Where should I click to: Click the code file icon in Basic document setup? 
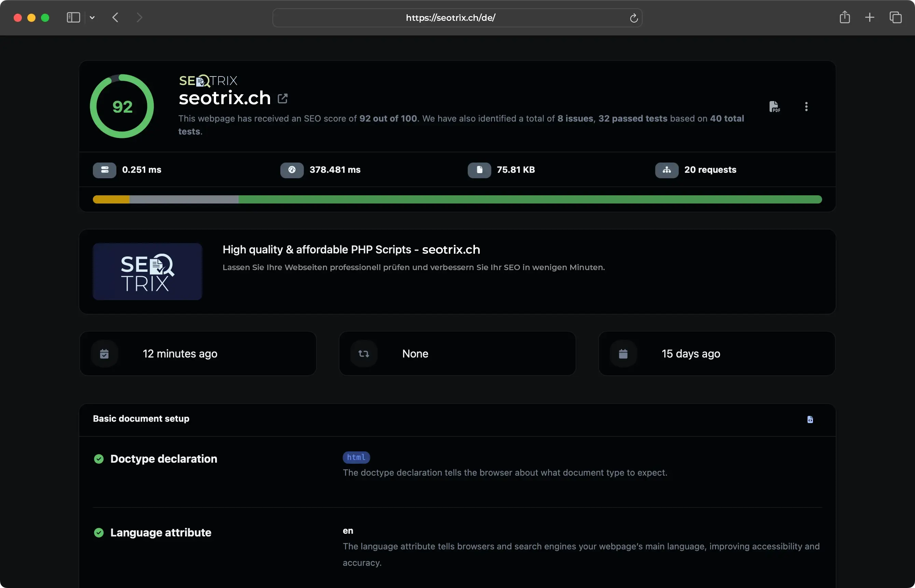(x=810, y=420)
